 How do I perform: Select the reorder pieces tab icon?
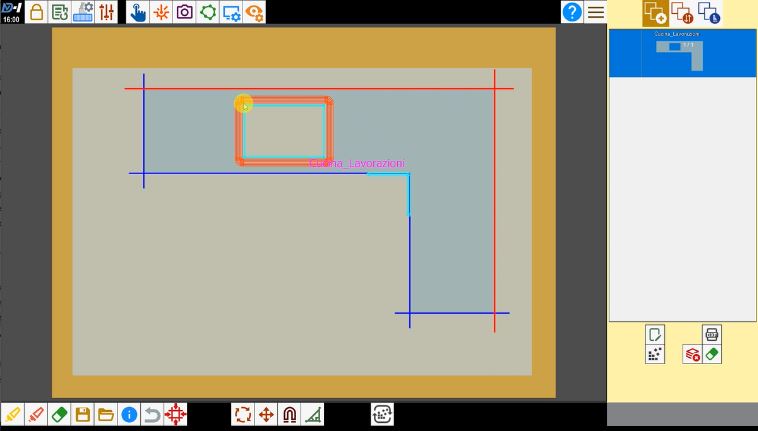click(x=683, y=13)
